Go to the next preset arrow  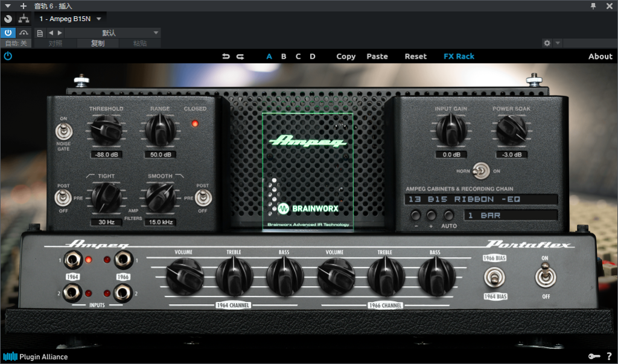click(x=60, y=33)
